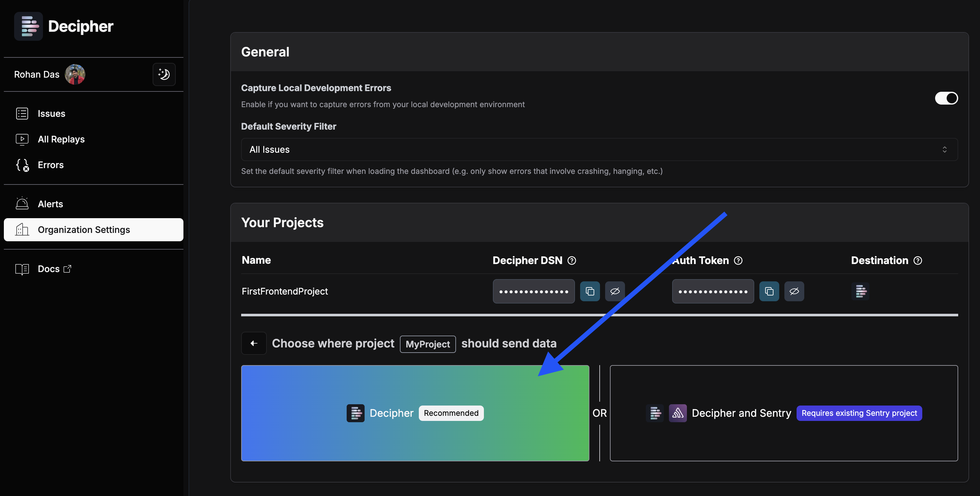Click the MyProject name badge
The width and height of the screenshot is (980, 496).
[x=427, y=344]
